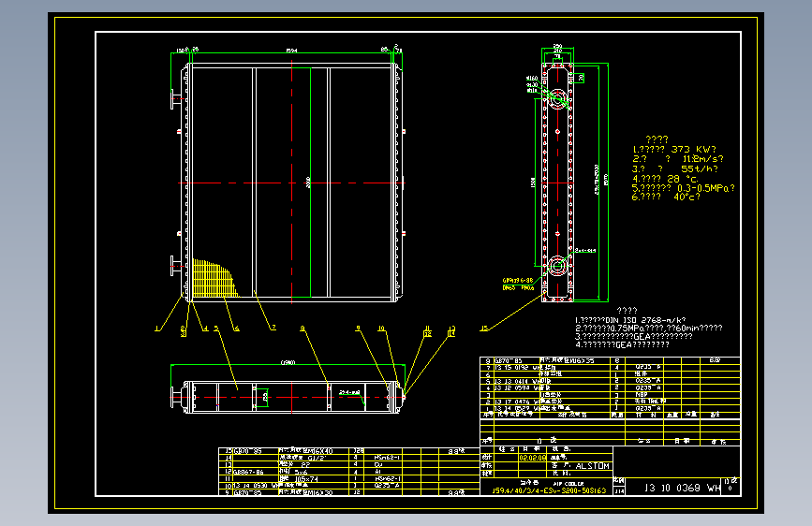This screenshot has height=526, width=812.
Task: Select the "Cu" material cell in row 13
Action: tap(378, 465)
